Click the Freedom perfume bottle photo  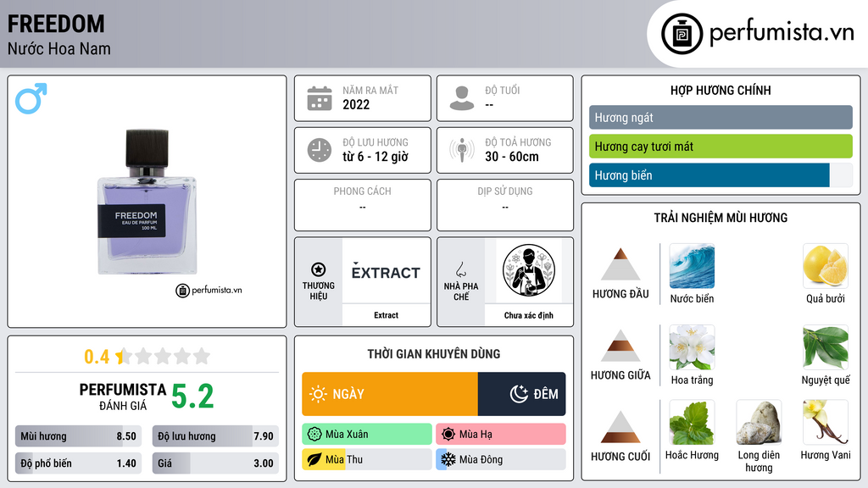click(x=147, y=202)
